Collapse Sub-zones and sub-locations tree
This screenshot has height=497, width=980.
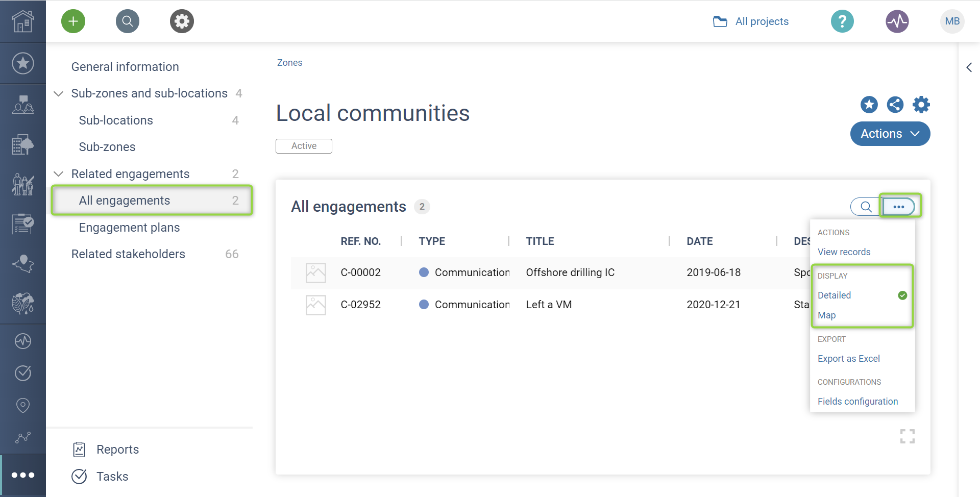tap(59, 93)
